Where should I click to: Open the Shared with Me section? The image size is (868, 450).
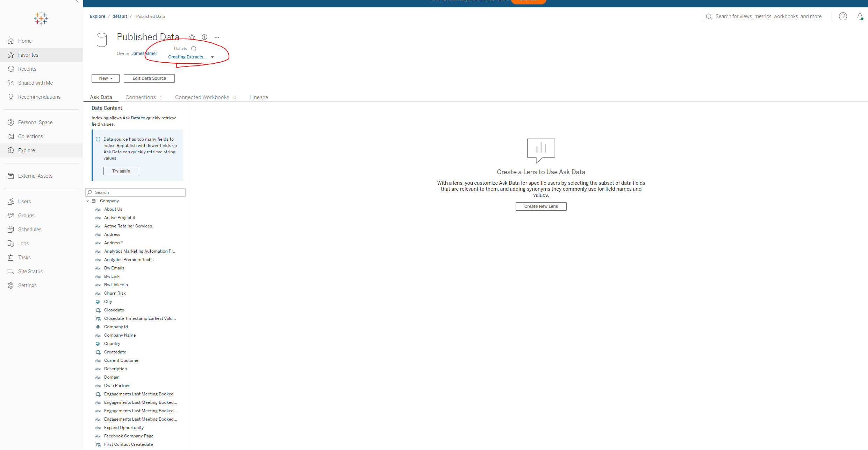(35, 83)
